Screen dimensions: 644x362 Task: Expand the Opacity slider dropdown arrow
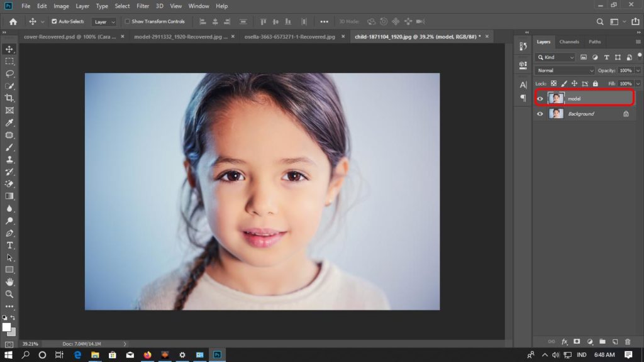(638, 70)
